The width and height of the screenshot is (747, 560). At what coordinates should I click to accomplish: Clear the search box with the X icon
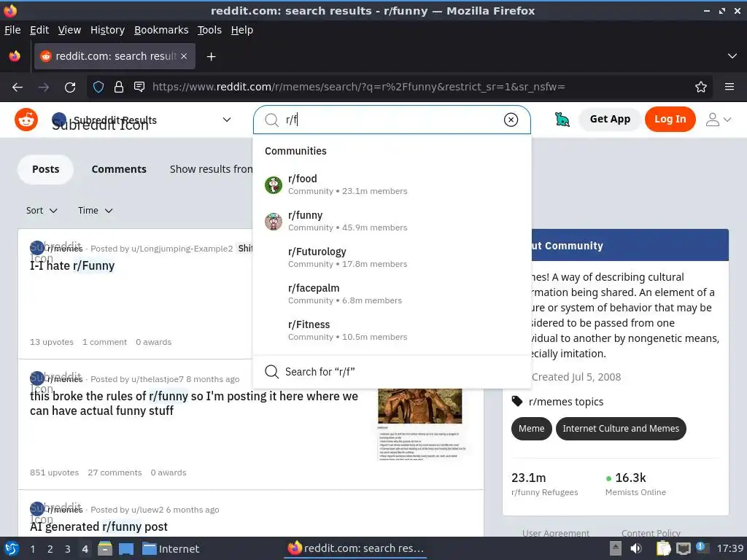point(511,120)
